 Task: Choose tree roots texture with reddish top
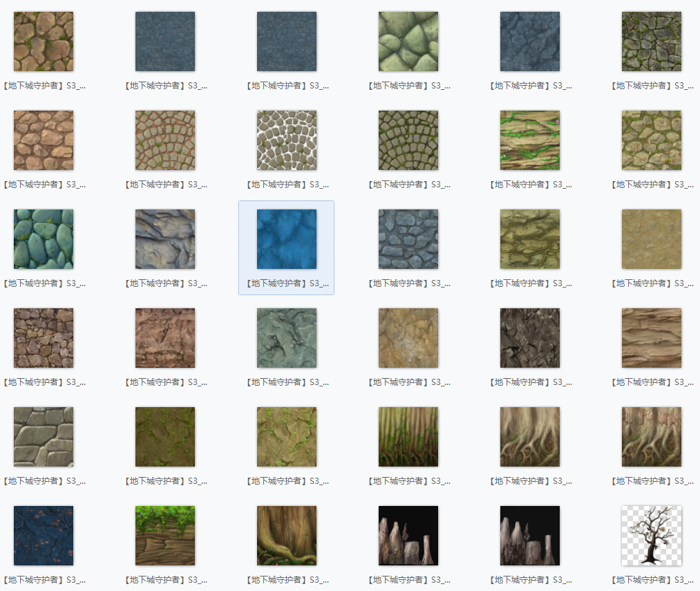pos(652,437)
